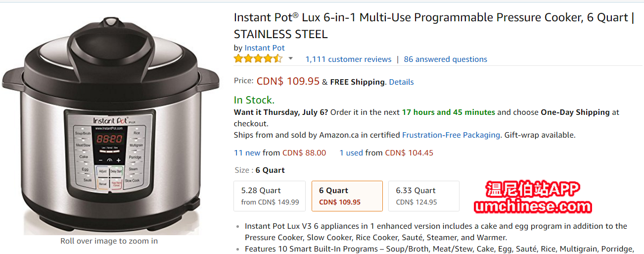The image size is (644, 254).
Task: Click the CDN$ 88.00 new price
Action: [304, 152]
